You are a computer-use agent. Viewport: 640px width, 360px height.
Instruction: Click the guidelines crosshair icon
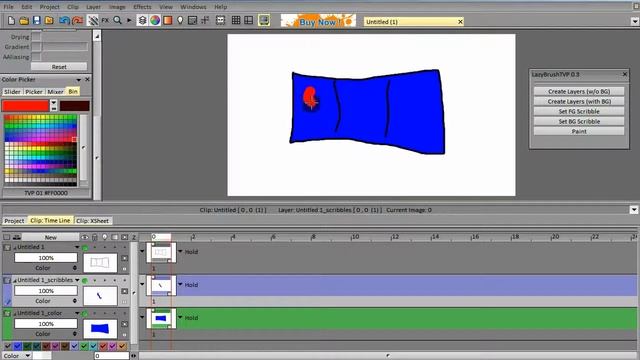tap(205, 20)
